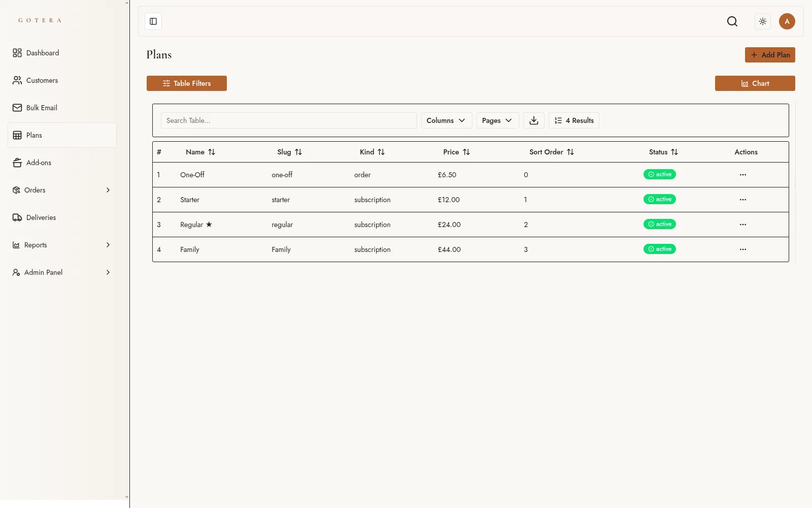Click the 4 Results button
The width and height of the screenshot is (812, 508).
pos(574,120)
